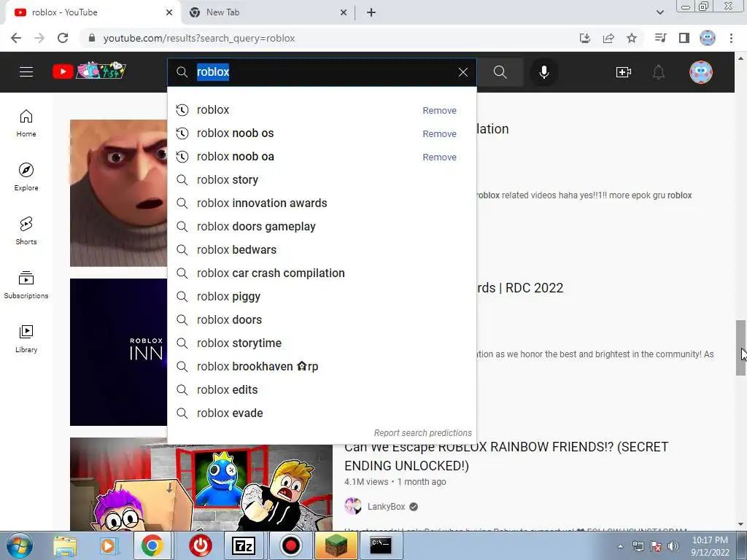Go to Home in sidebar
This screenshot has width=747, height=560.
pos(26,123)
